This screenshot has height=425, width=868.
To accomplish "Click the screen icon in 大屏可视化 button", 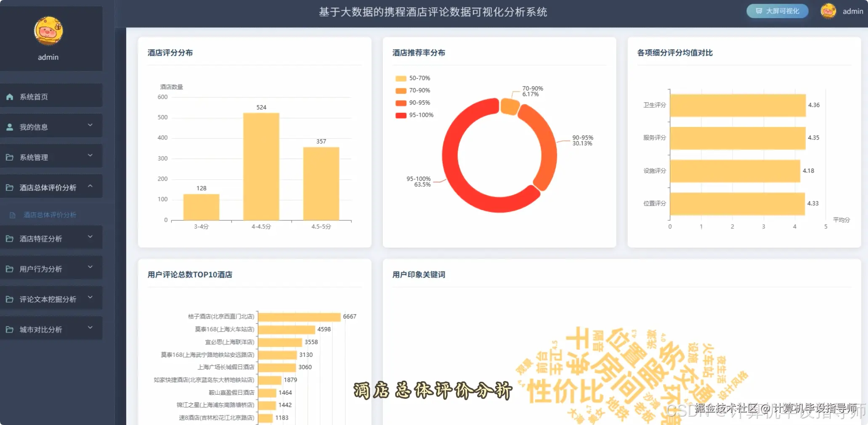I will 759,11.
